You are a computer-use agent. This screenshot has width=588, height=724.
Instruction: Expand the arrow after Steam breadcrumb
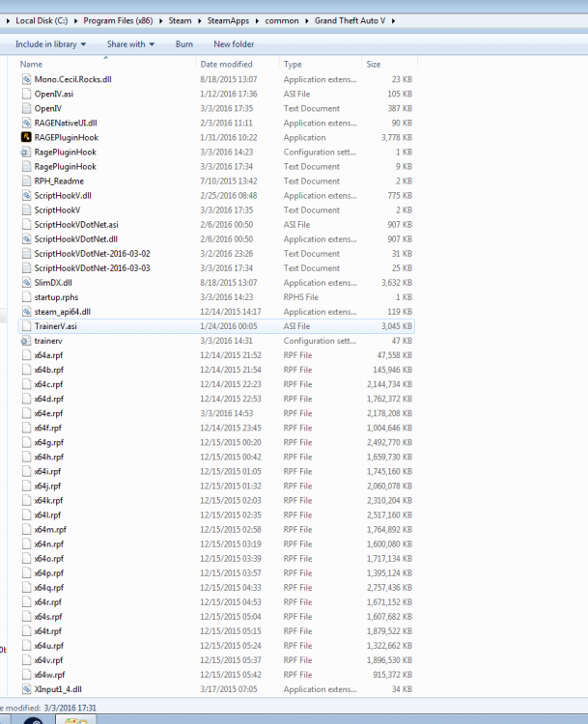click(200, 21)
